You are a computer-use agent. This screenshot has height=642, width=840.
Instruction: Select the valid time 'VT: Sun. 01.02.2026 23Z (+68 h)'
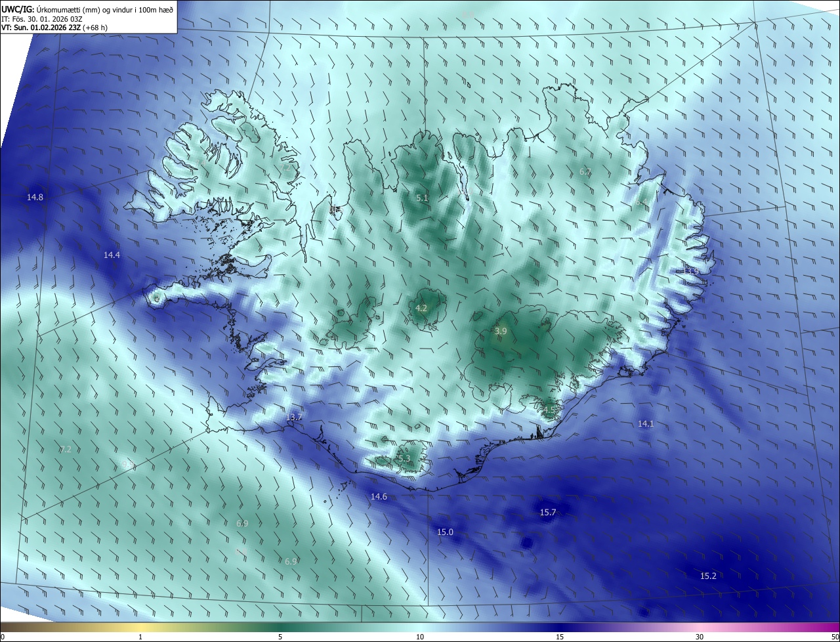click(x=54, y=28)
